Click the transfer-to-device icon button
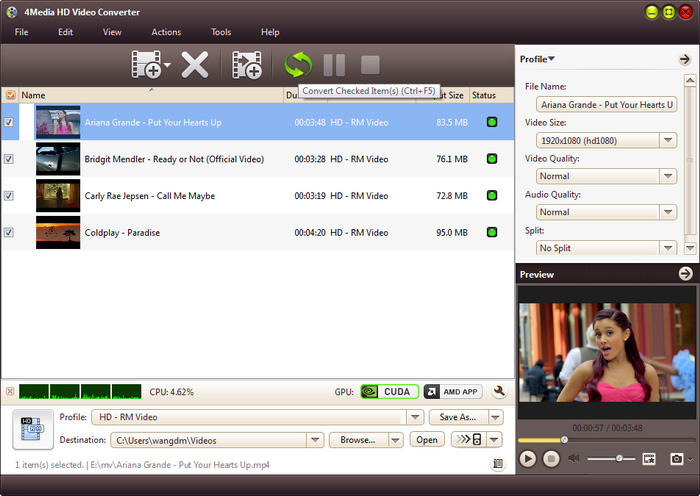The height and width of the screenshot is (496, 700). [468, 440]
